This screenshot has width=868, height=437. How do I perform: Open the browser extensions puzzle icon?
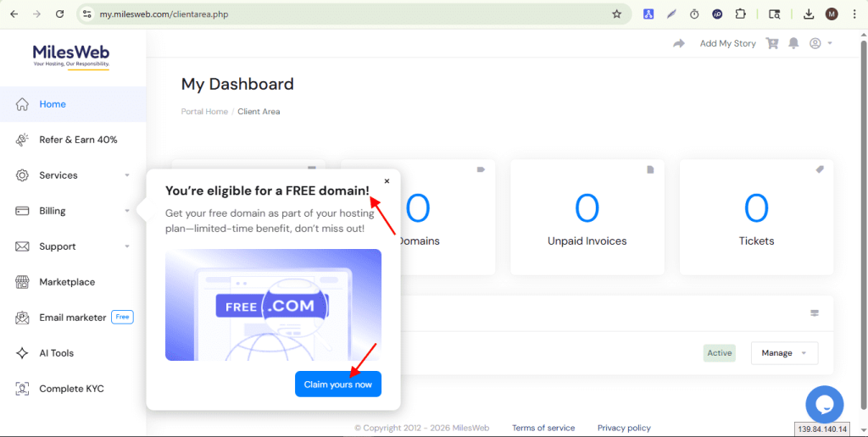click(x=740, y=14)
